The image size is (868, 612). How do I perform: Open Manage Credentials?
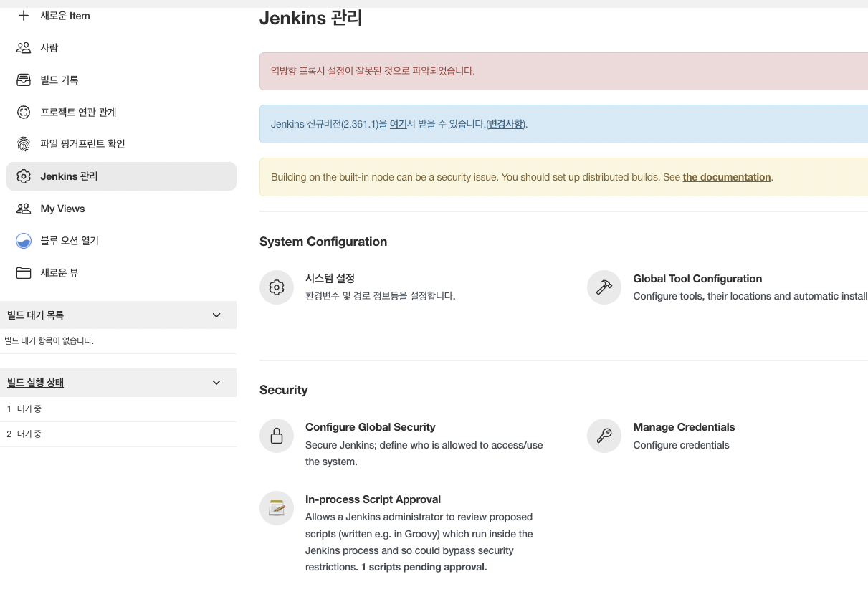point(684,427)
